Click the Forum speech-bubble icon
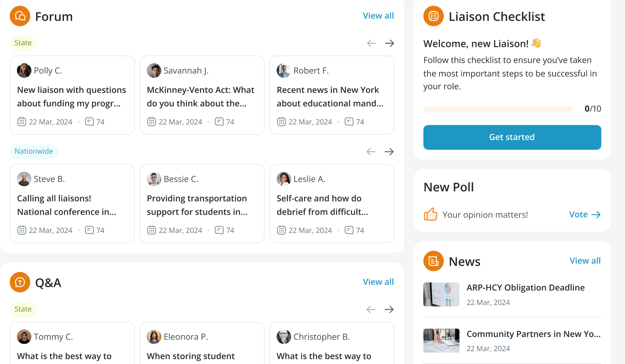 (20, 16)
